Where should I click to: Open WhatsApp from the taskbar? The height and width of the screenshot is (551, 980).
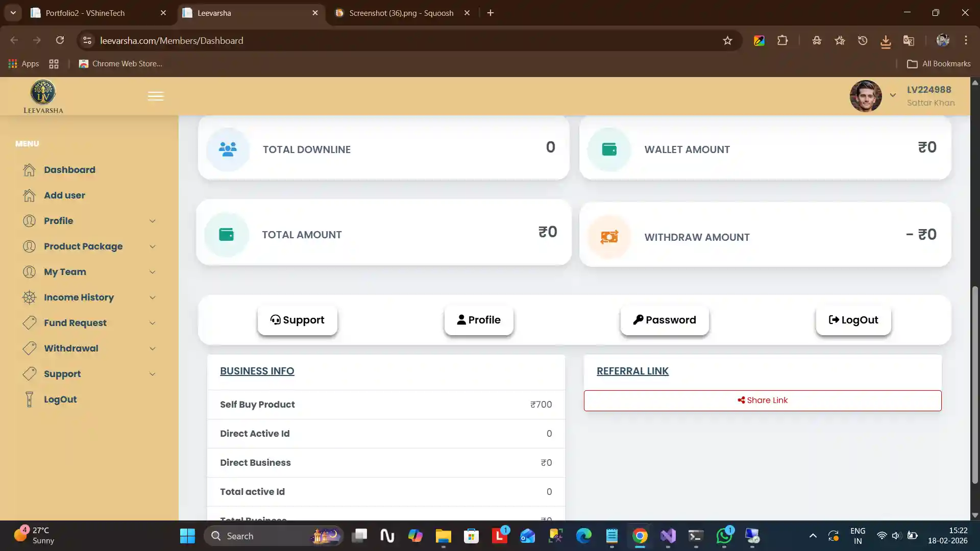[724, 536]
